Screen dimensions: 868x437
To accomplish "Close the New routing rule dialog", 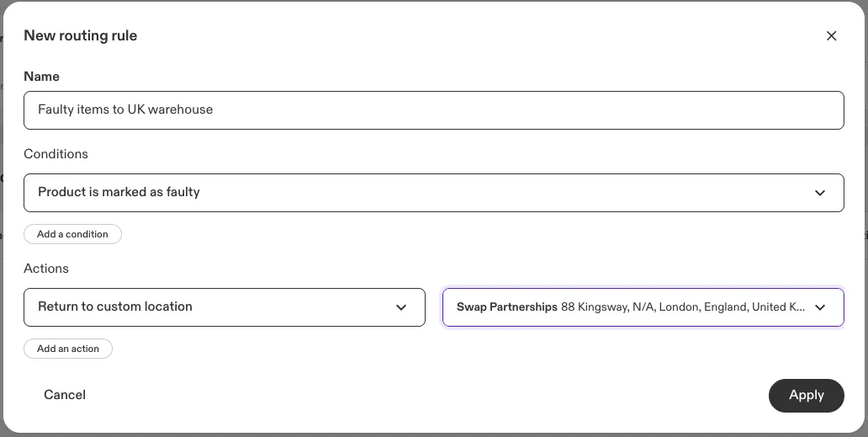I will 831,36.
